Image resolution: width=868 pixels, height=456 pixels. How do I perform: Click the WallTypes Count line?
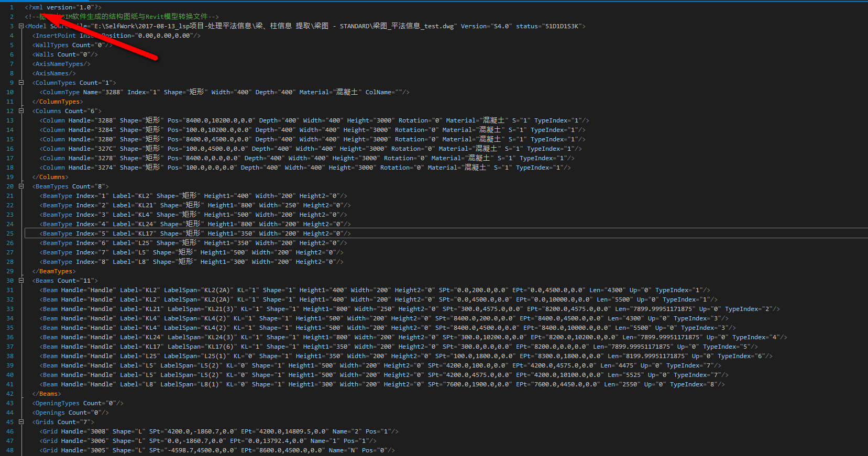coord(72,45)
